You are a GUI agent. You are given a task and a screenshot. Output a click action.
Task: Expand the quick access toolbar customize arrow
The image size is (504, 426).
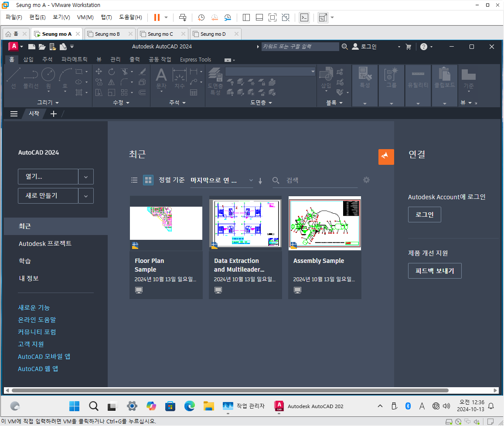tap(72, 47)
